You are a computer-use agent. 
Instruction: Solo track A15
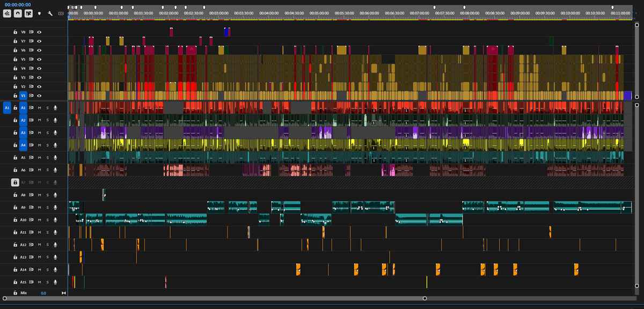click(x=47, y=282)
